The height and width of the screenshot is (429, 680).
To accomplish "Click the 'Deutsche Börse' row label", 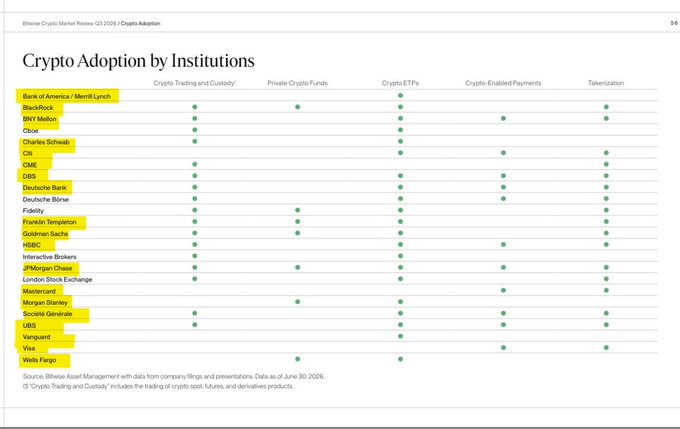I will point(46,200).
